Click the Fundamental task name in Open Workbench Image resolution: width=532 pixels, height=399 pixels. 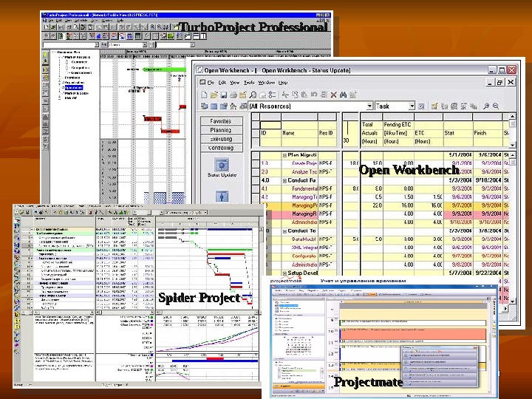pos(304,188)
